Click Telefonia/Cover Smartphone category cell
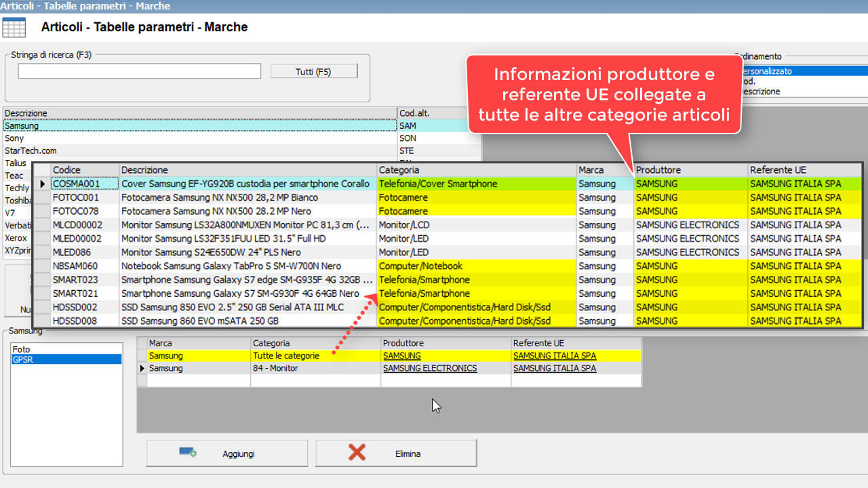The height and width of the screenshot is (488, 868). click(476, 184)
